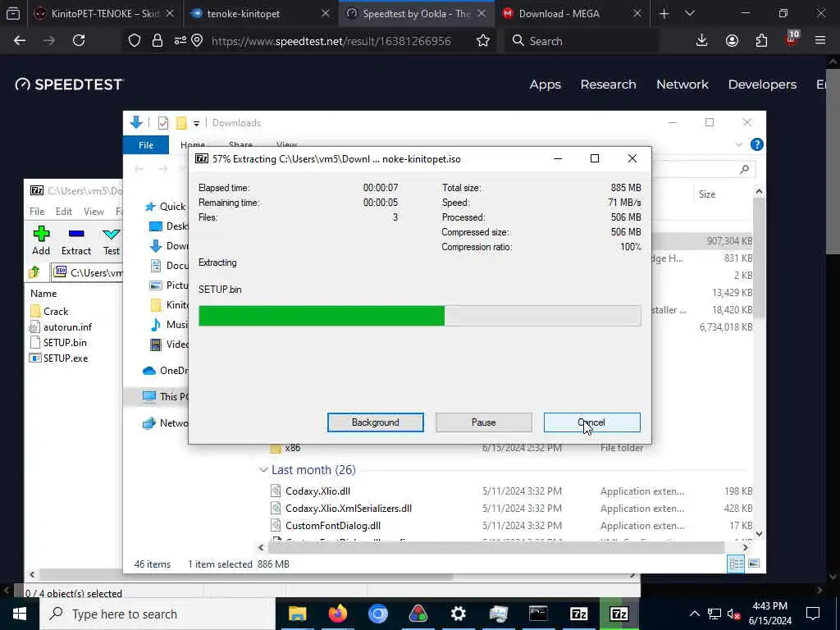Open File menu in 7-Zip window
Viewport: 840px width, 630px height.
pos(37,211)
